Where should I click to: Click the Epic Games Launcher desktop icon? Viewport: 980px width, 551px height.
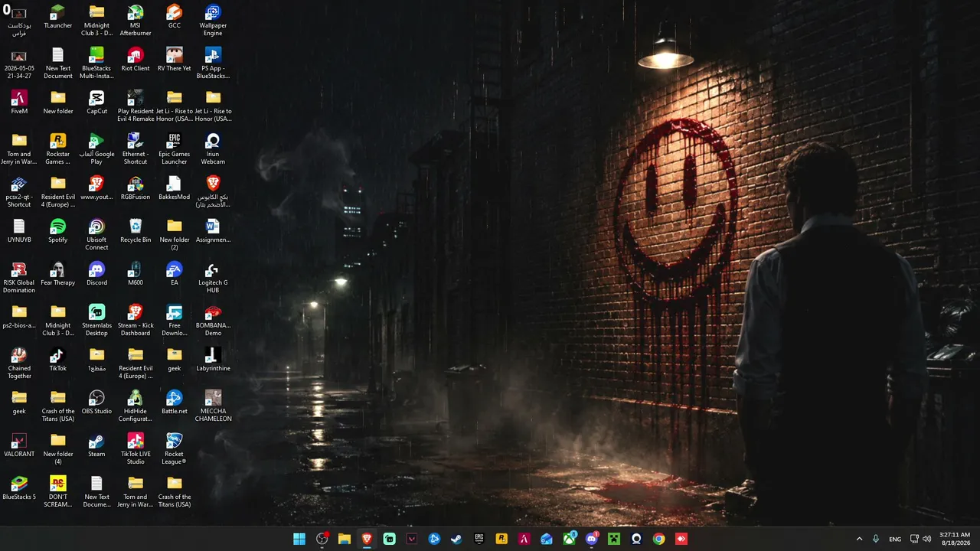tap(175, 149)
